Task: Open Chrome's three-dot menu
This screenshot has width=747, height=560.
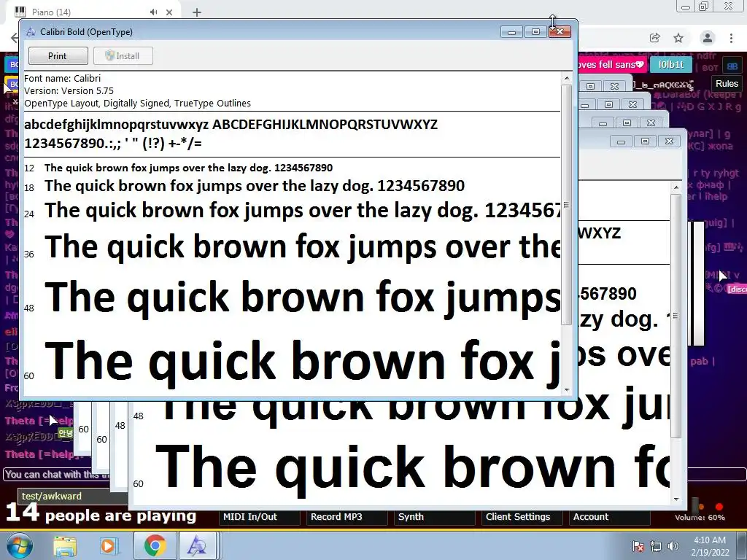Action: click(x=731, y=38)
